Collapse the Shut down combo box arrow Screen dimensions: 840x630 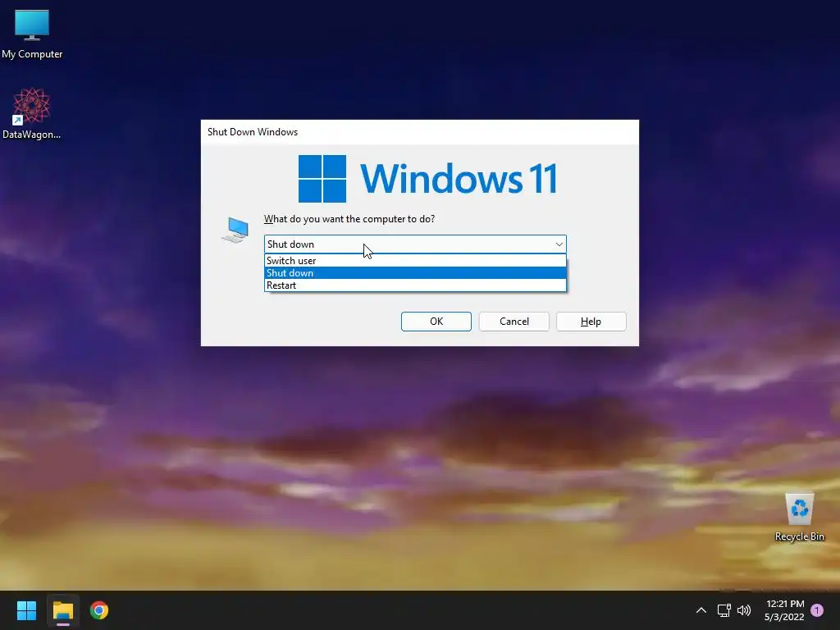click(559, 244)
